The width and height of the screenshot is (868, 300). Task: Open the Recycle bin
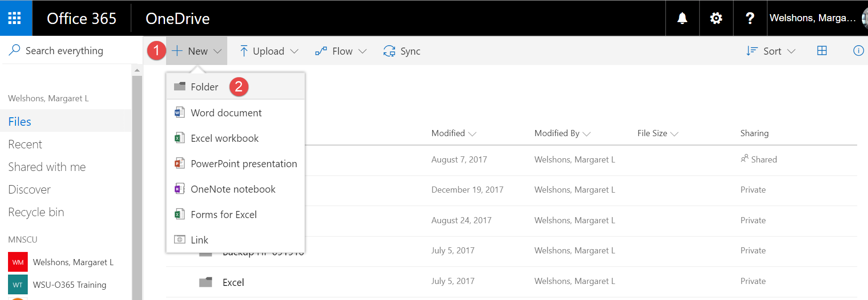36,212
